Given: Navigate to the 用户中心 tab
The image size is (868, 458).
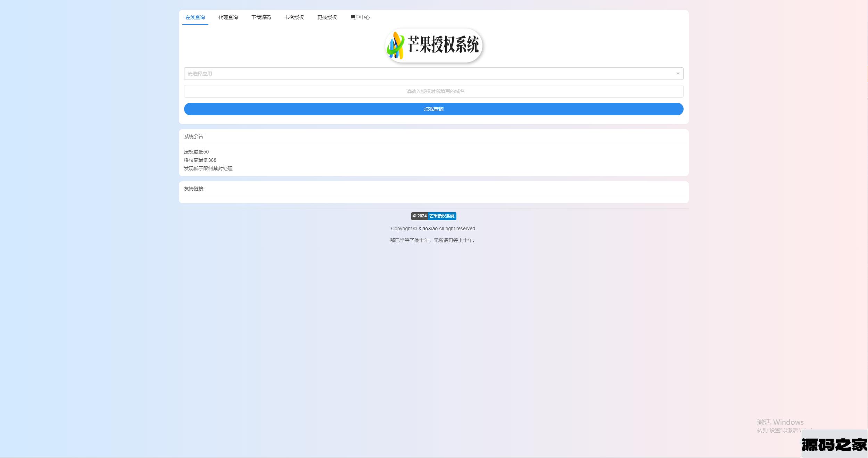Looking at the screenshot, I should (x=360, y=17).
